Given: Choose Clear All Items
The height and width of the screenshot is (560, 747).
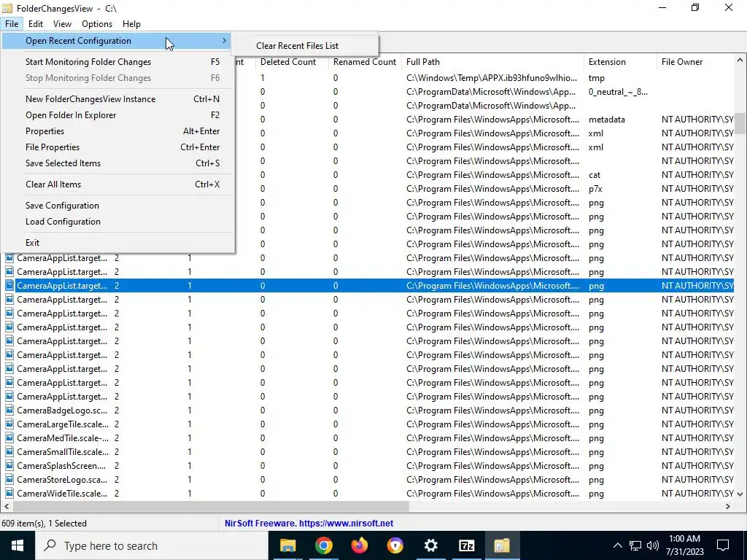Looking at the screenshot, I should click(x=117, y=184).
